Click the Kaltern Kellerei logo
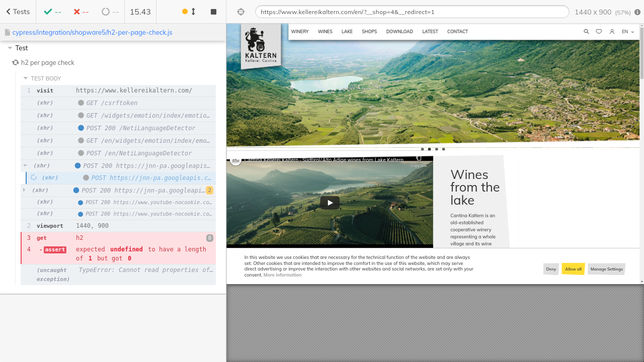This screenshot has height=362, width=644. [x=261, y=46]
